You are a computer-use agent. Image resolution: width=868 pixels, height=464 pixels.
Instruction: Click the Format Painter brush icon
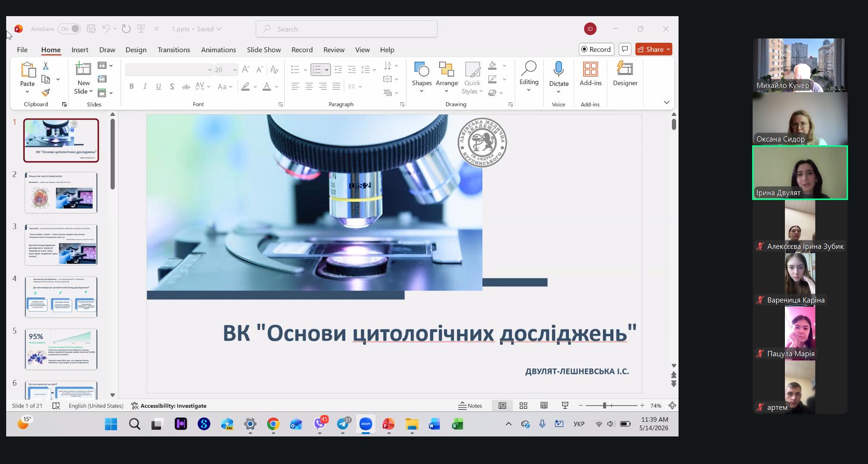click(46, 93)
